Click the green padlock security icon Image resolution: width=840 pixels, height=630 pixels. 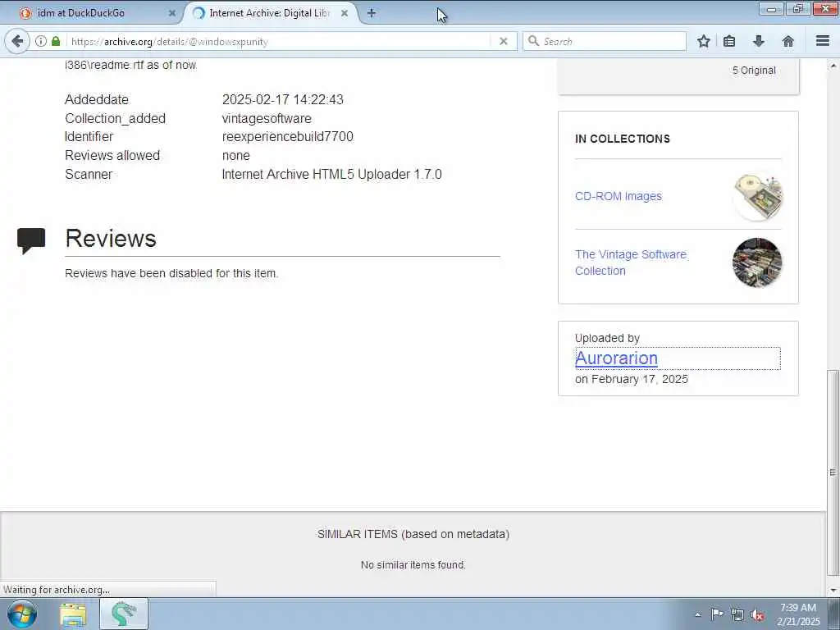(56, 41)
